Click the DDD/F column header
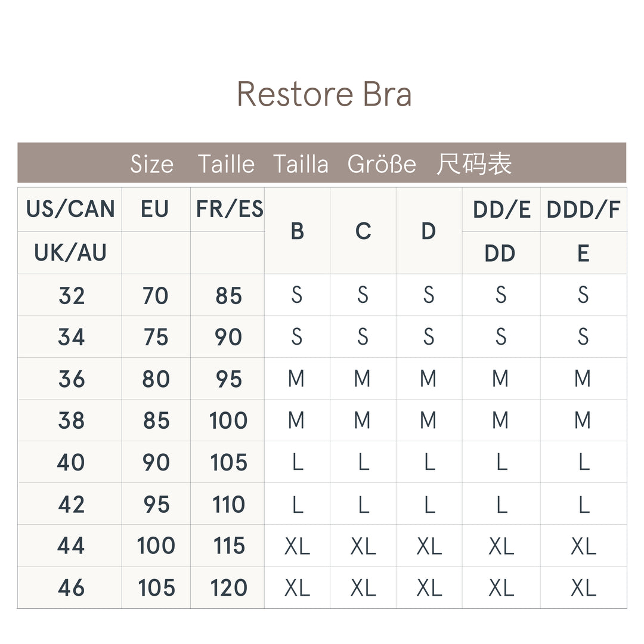 tap(583, 209)
